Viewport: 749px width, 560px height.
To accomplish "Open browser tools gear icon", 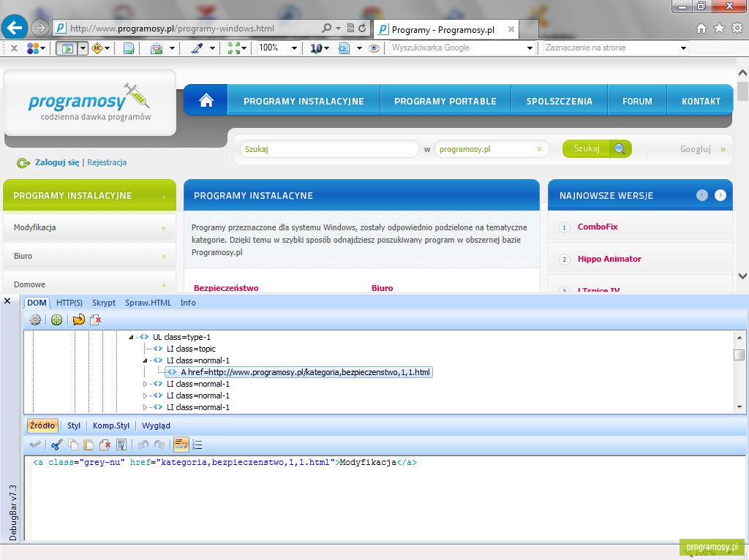I will click(x=737, y=29).
